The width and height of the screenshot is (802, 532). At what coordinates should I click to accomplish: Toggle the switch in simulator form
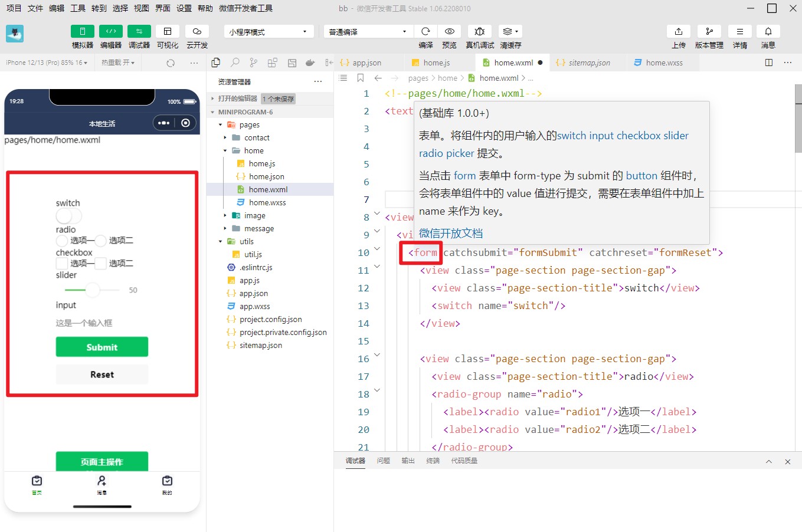[69, 216]
